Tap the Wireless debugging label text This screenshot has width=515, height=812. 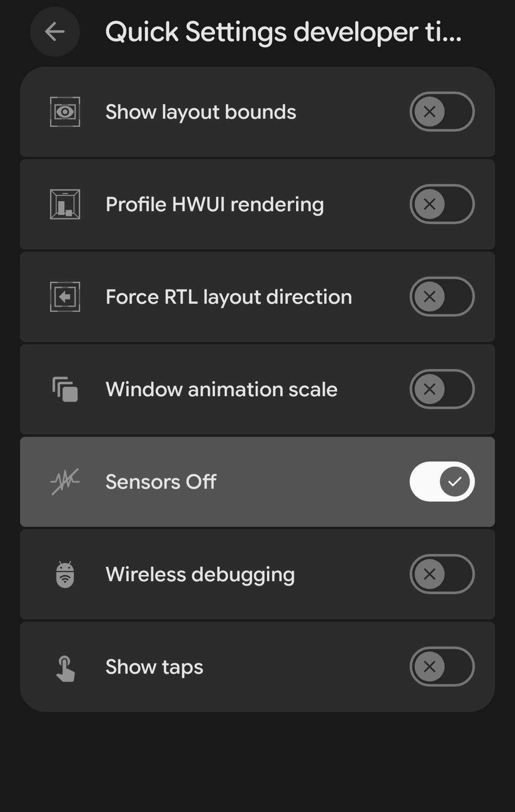(200, 575)
